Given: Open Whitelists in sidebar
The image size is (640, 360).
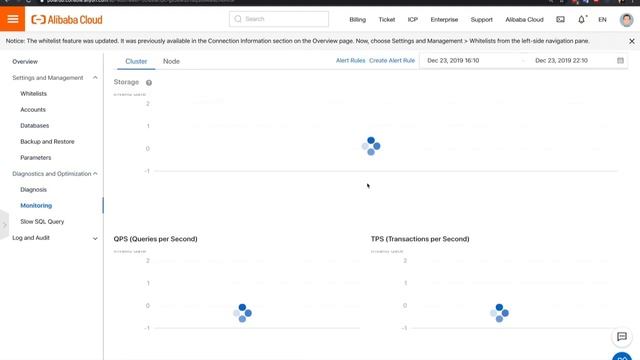Looking at the screenshot, I should point(33,93).
